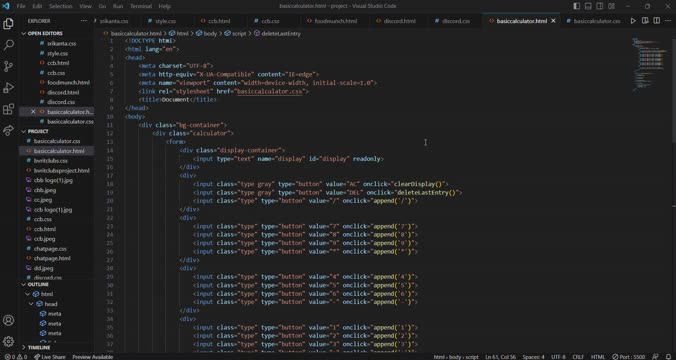Open the View menu
This screenshot has height=360, width=676.
85,6
